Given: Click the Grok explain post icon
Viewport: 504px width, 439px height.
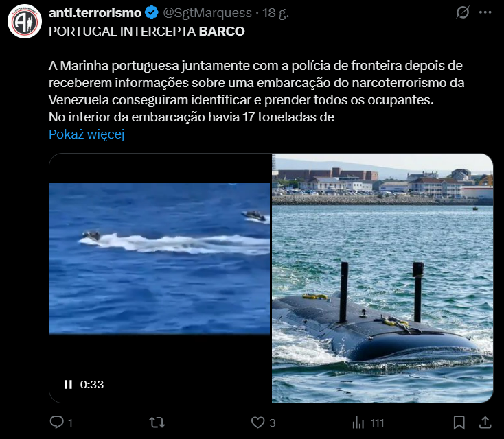Looking at the screenshot, I should [463, 12].
